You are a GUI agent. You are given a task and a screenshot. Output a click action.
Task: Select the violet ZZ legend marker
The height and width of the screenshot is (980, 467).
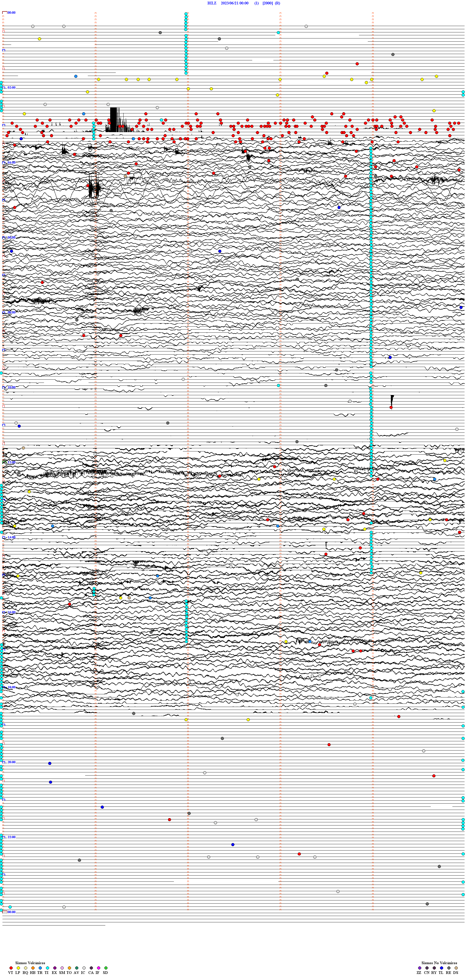click(420, 968)
